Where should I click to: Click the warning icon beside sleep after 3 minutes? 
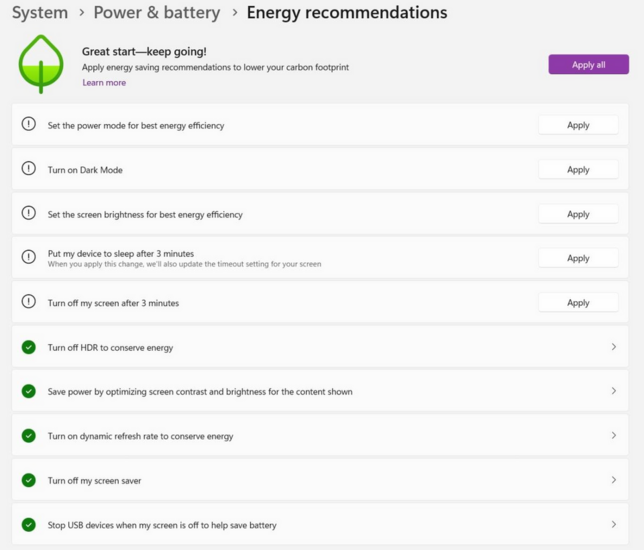[29, 257]
